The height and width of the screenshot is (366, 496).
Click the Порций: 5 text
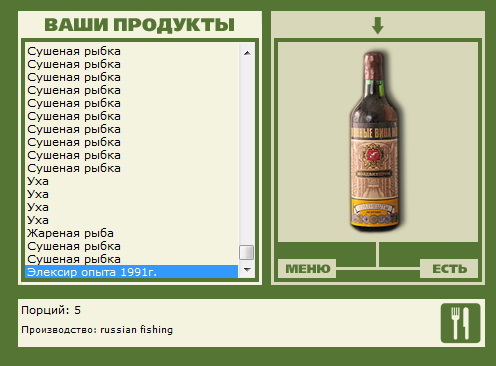[x=51, y=310]
